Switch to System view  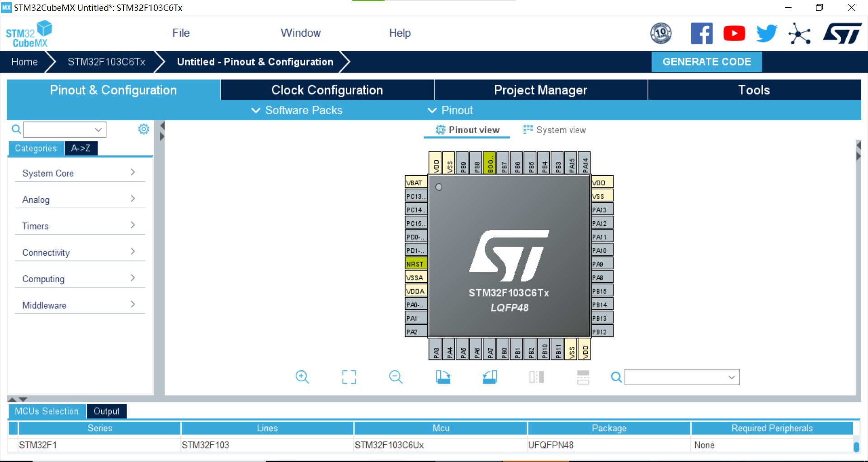(555, 130)
